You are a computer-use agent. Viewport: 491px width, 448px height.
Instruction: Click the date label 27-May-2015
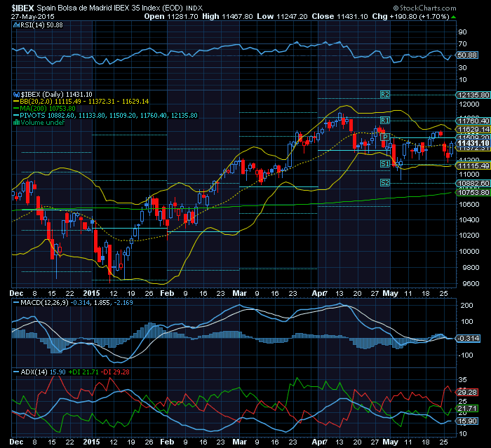(32, 16)
